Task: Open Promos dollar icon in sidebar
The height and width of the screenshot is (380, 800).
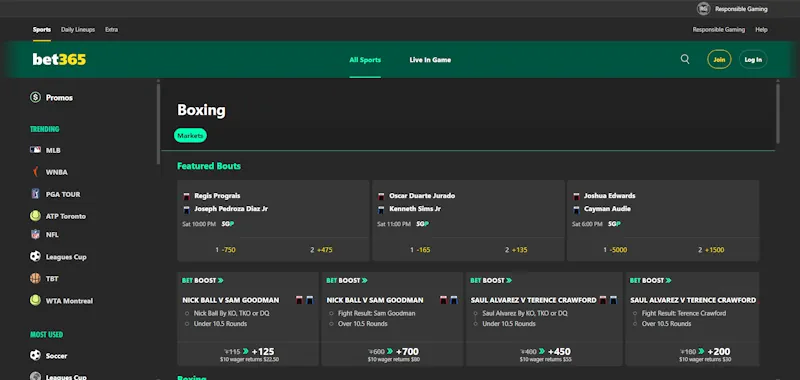Action: point(35,97)
